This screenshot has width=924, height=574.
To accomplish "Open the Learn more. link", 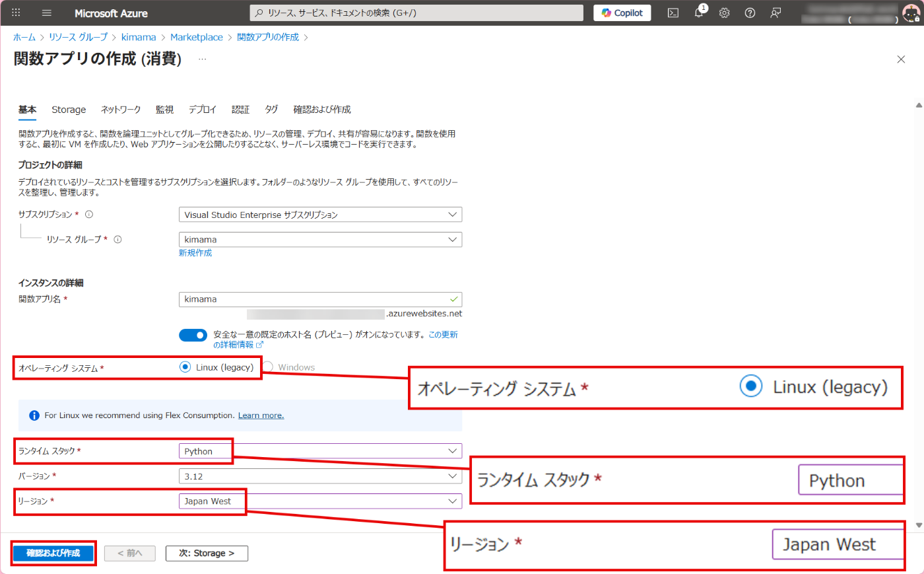I will pos(261,415).
